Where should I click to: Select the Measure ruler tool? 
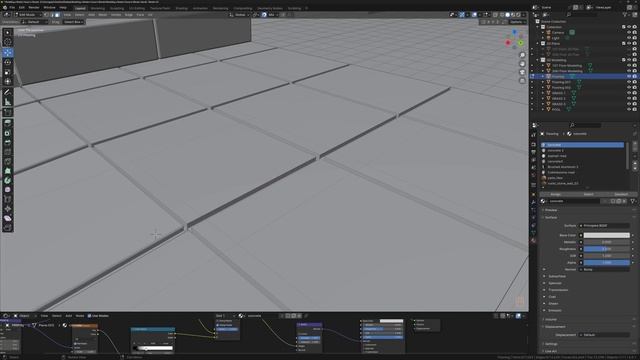[x=8, y=102]
